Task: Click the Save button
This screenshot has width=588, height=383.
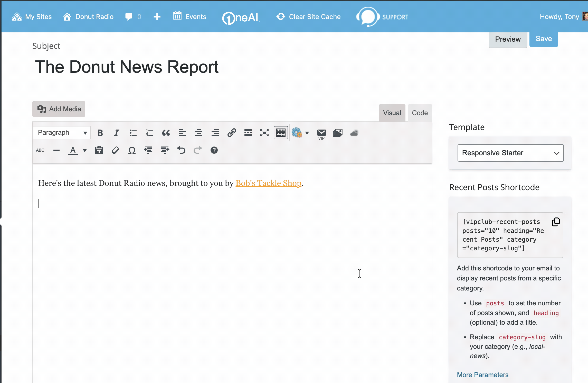Action: coord(544,39)
